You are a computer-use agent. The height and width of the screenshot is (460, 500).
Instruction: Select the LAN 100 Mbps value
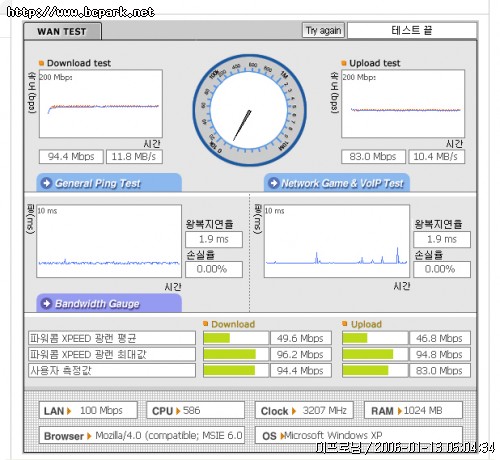pos(101,410)
